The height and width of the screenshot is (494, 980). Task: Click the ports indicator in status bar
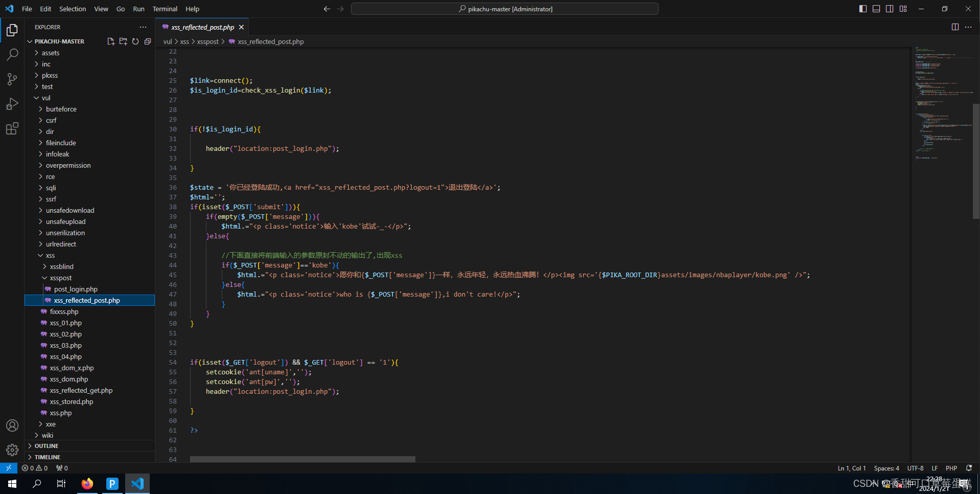(62, 468)
